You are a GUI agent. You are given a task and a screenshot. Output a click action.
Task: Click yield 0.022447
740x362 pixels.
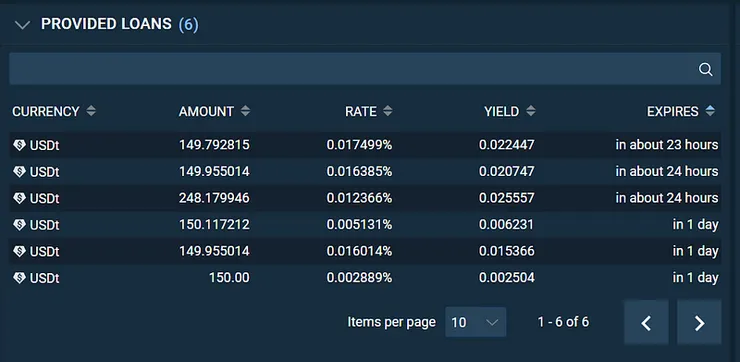click(507, 144)
